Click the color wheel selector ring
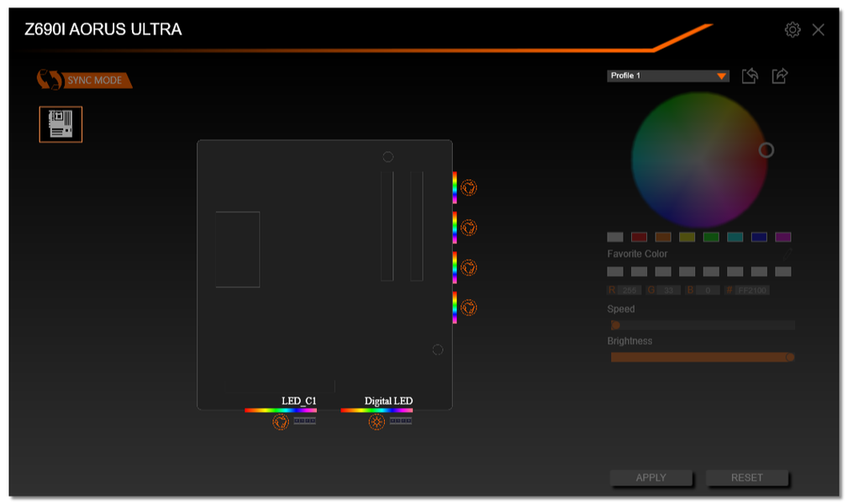Viewport: 848px width, 504px height. point(766,150)
